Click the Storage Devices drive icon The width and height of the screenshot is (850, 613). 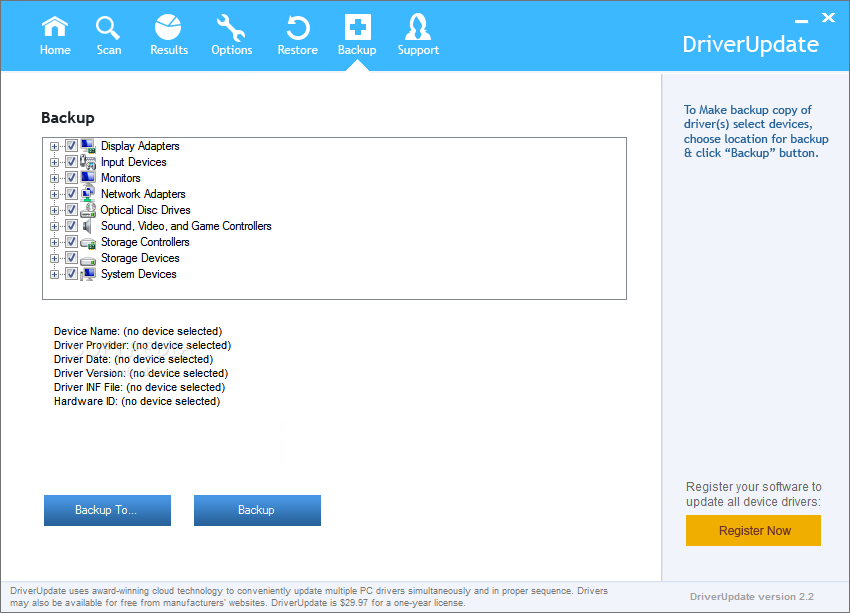tap(88, 260)
